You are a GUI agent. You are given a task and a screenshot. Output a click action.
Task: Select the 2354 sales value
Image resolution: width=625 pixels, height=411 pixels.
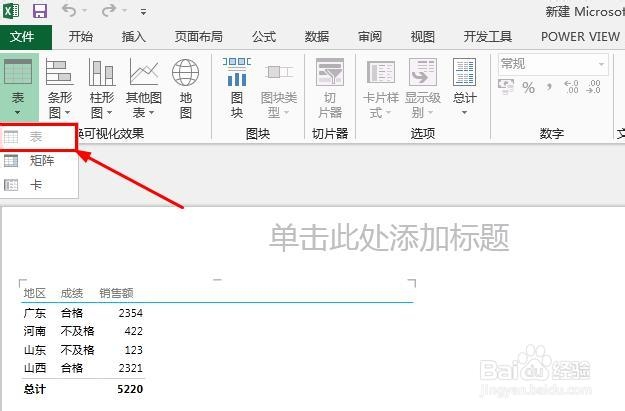131,313
